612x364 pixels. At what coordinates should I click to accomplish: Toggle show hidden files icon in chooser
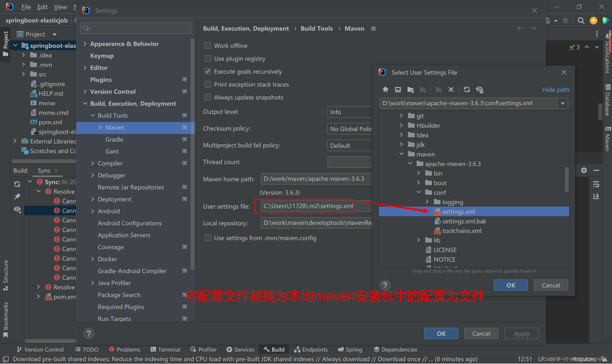click(480, 89)
